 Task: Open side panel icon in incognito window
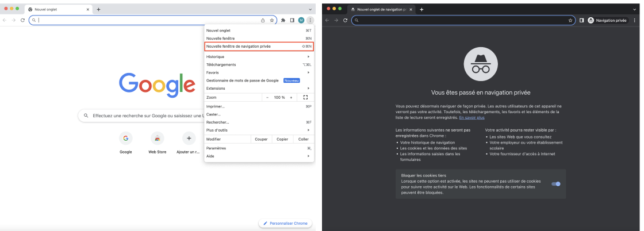pyautogui.click(x=581, y=20)
